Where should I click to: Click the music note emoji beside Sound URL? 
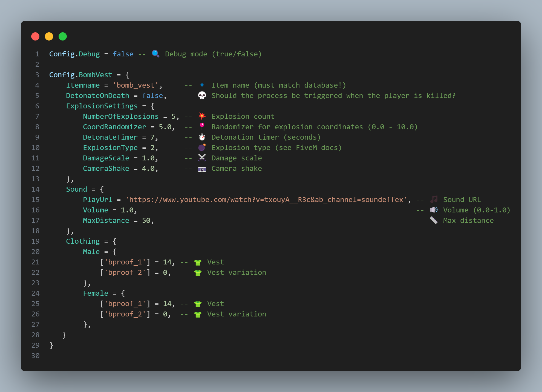[x=434, y=199]
